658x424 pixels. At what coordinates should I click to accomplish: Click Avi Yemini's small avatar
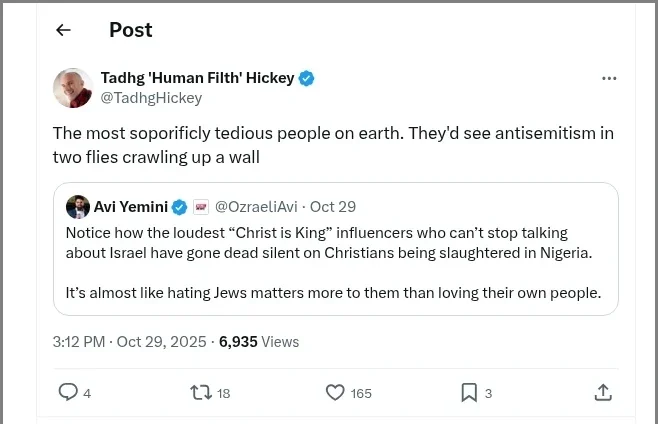pyautogui.click(x=78, y=207)
